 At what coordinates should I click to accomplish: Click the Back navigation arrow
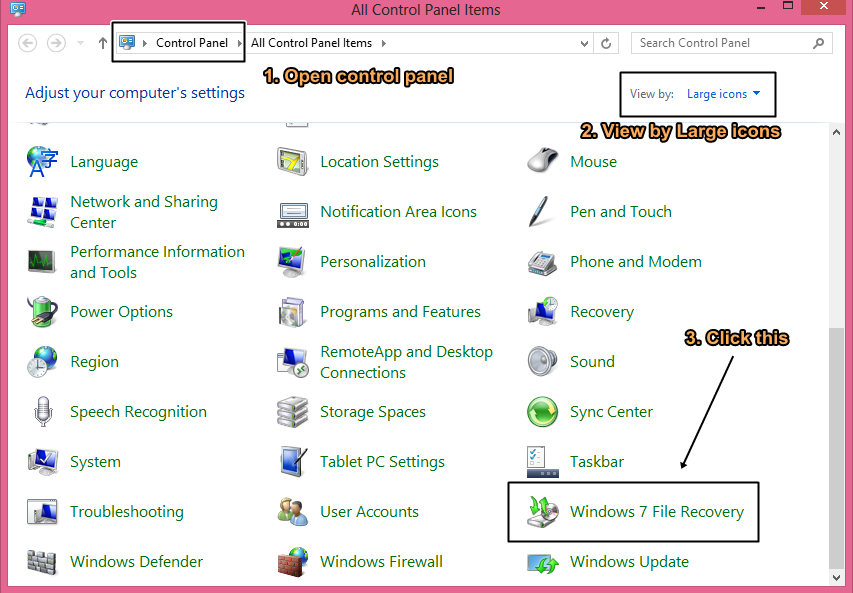click(x=28, y=43)
